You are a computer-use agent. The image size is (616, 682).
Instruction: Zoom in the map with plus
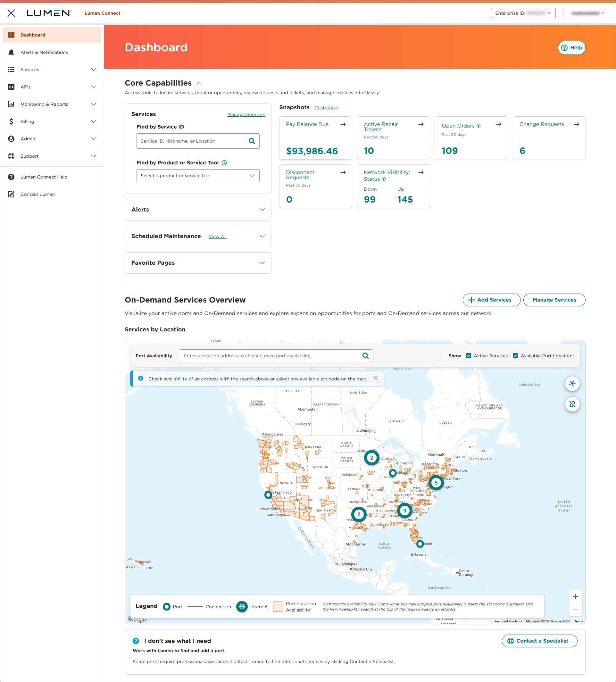click(x=575, y=596)
